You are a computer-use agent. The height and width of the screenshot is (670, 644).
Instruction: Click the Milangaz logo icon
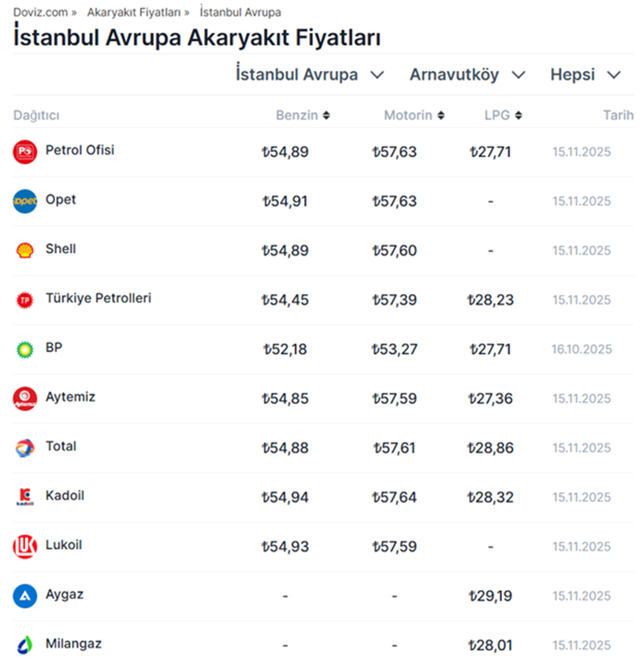(x=25, y=645)
